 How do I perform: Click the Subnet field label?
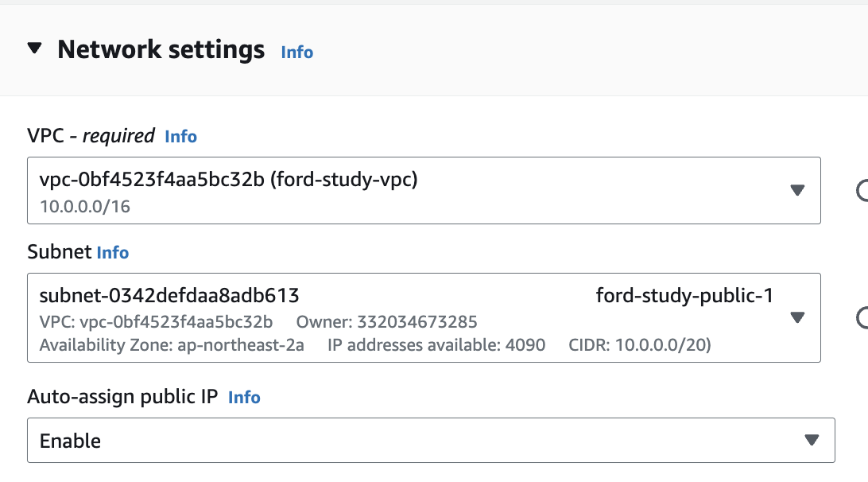60,252
